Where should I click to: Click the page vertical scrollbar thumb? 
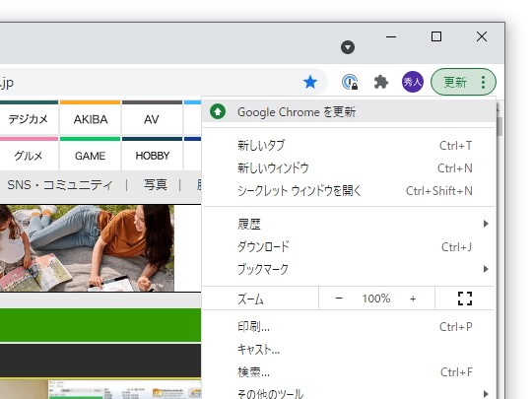(x=499, y=125)
